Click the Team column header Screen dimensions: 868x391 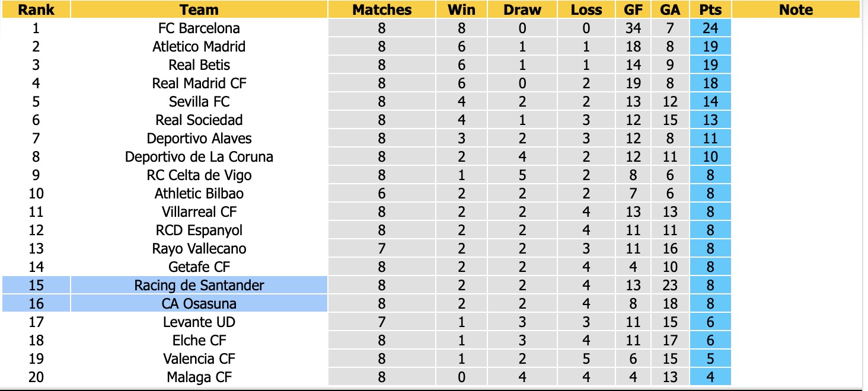tap(199, 9)
